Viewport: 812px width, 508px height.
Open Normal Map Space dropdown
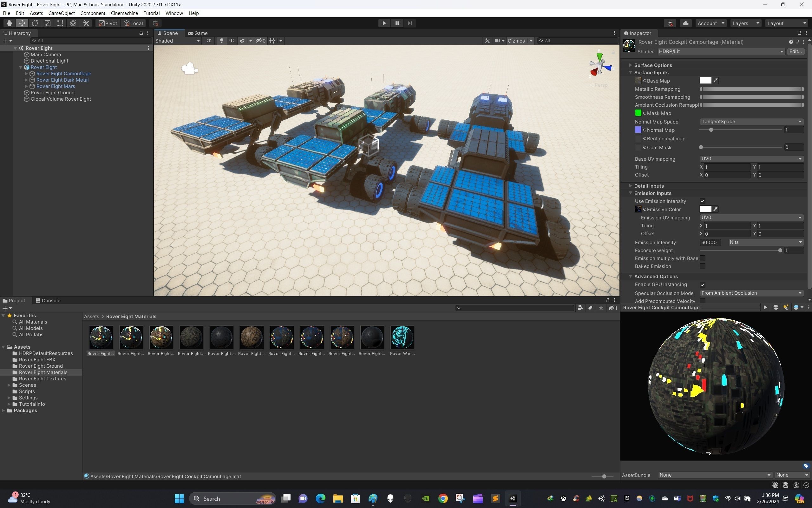pyautogui.click(x=752, y=122)
